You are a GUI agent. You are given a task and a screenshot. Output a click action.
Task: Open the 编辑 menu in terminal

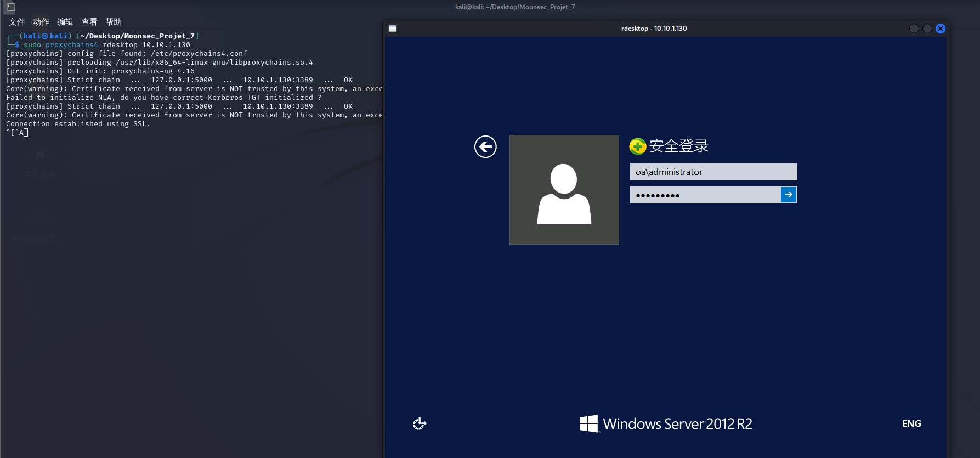point(65,22)
